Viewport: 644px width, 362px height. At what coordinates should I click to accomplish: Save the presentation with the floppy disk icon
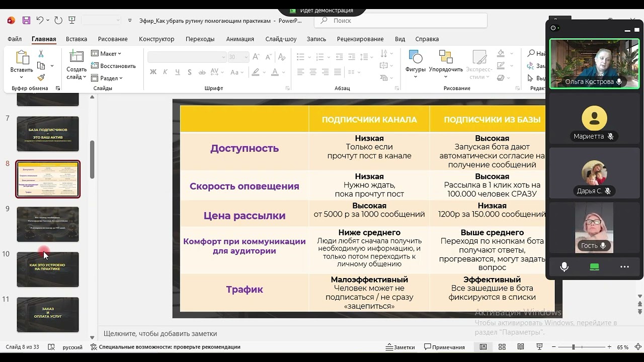tap(26, 21)
